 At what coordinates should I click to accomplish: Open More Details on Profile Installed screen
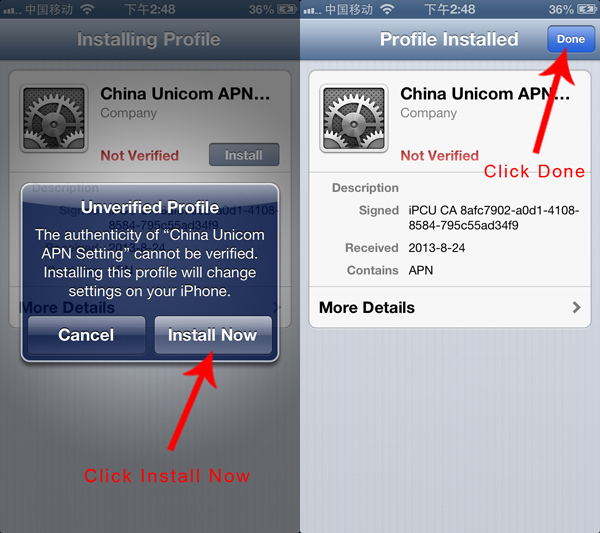pos(450,307)
